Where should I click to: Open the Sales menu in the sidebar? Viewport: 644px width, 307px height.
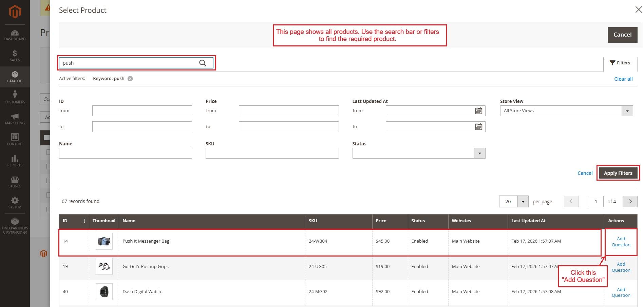point(15,56)
